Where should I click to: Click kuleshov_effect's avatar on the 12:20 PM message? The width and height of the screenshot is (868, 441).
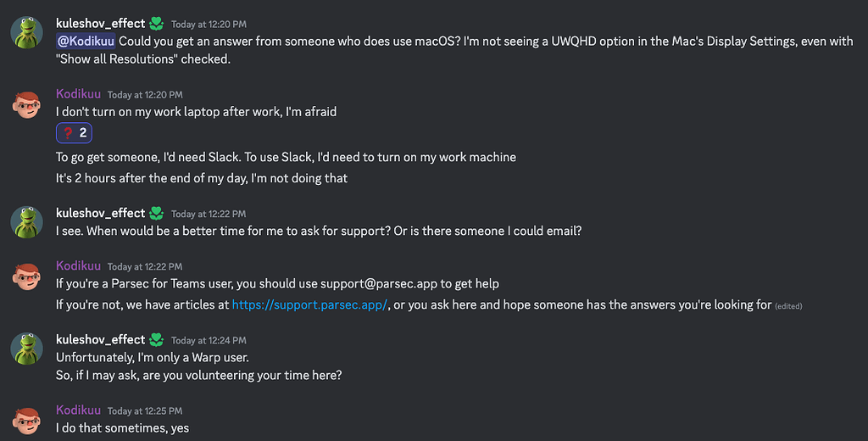[26, 32]
